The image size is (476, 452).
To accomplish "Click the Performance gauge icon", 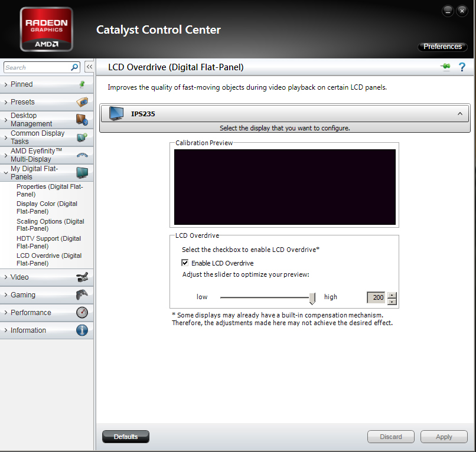I will pos(82,313).
